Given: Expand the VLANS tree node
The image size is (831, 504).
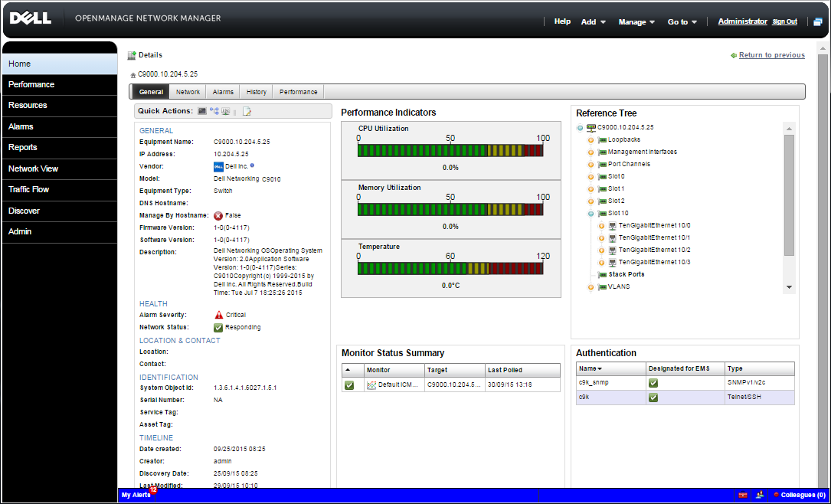Looking at the screenshot, I should pos(591,287).
